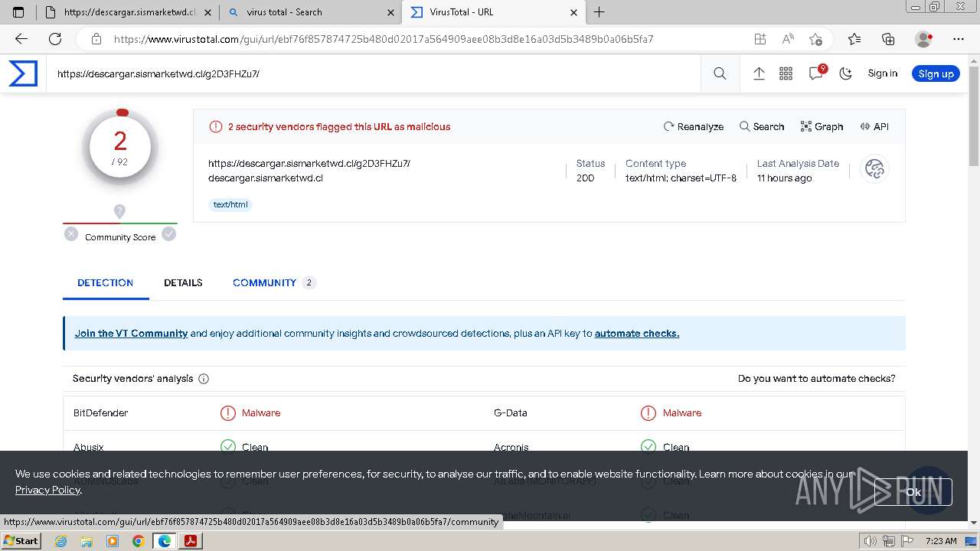The width and height of the screenshot is (980, 551).
Task: Click Search in the detection header
Action: point(762,126)
